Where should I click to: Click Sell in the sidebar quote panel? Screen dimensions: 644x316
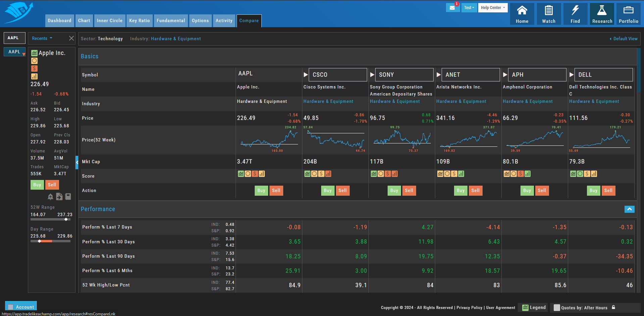52,185
